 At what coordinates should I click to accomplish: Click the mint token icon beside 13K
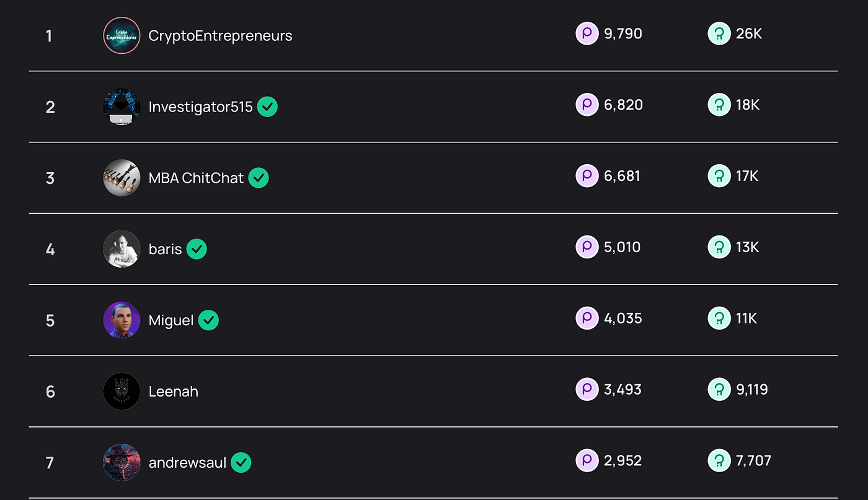(x=719, y=247)
